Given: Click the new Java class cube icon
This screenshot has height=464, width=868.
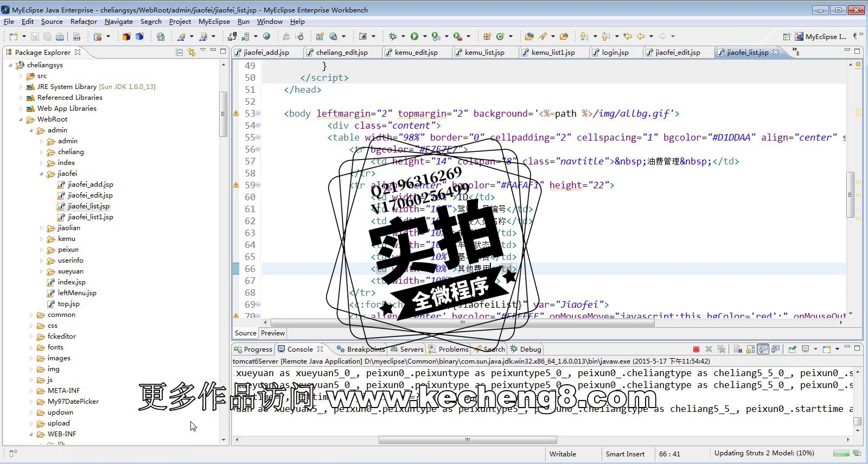Looking at the screenshot, I should coord(139,36).
